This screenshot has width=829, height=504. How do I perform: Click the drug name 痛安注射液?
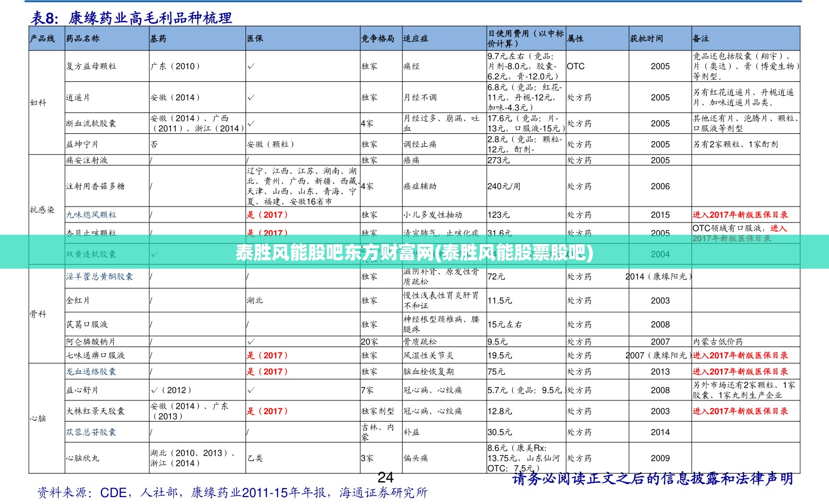(x=87, y=160)
